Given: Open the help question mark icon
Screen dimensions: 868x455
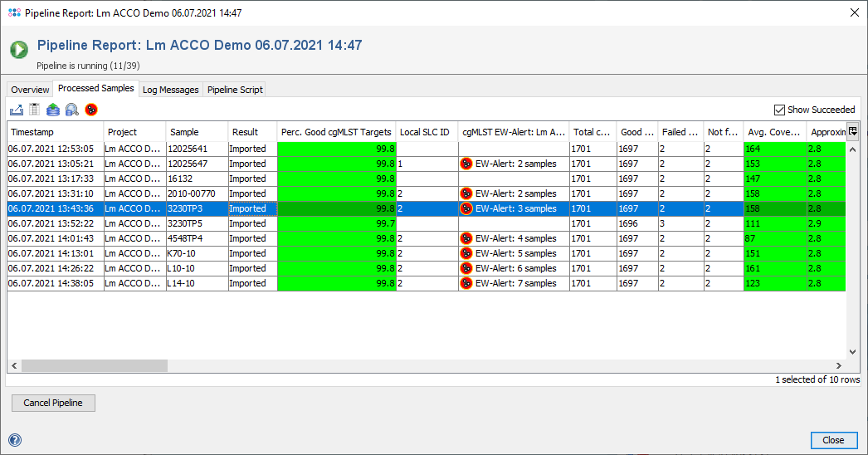Looking at the screenshot, I should point(15,440).
